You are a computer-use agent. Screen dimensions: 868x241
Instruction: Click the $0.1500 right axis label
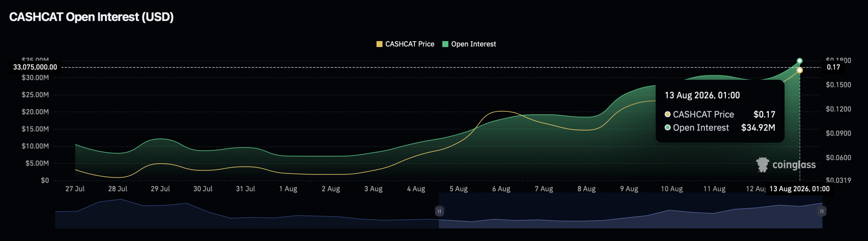(839, 85)
